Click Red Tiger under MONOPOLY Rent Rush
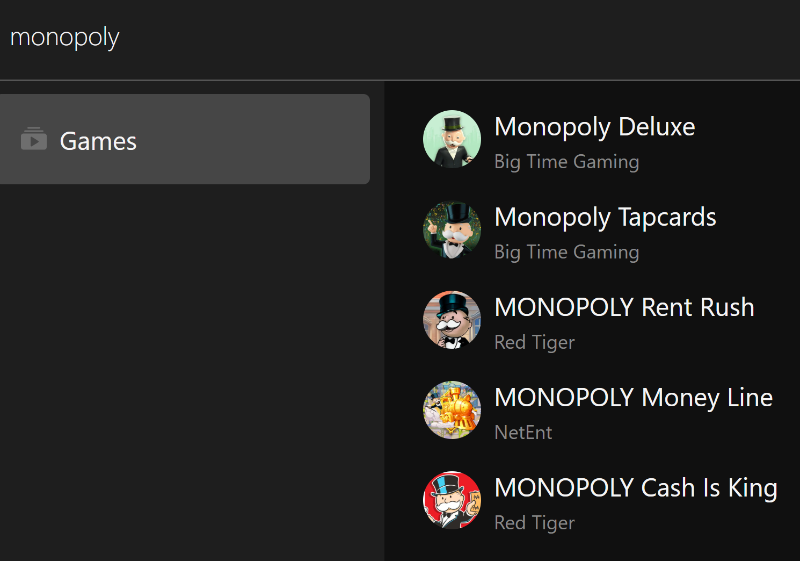Image resolution: width=800 pixels, height=561 pixels. pyautogui.click(x=534, y=342)
